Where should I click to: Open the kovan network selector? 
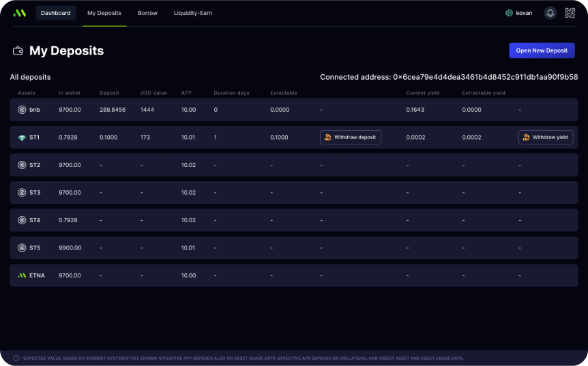[519, 13]
